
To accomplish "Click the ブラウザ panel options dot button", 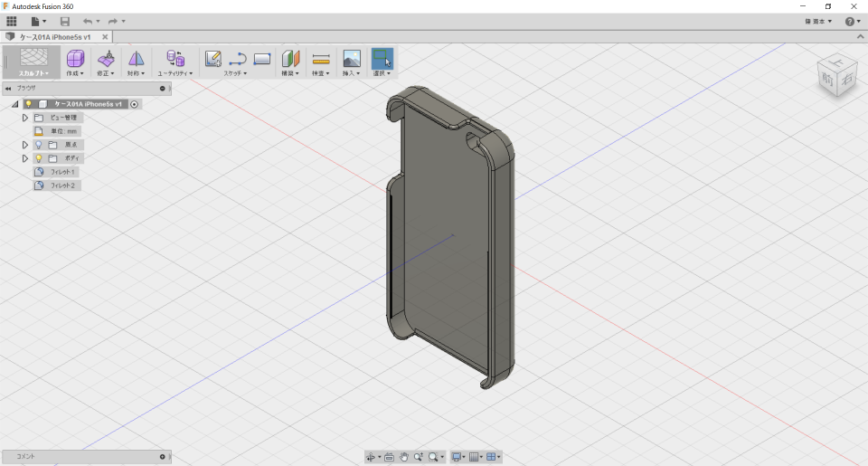I will pos(162,88).
